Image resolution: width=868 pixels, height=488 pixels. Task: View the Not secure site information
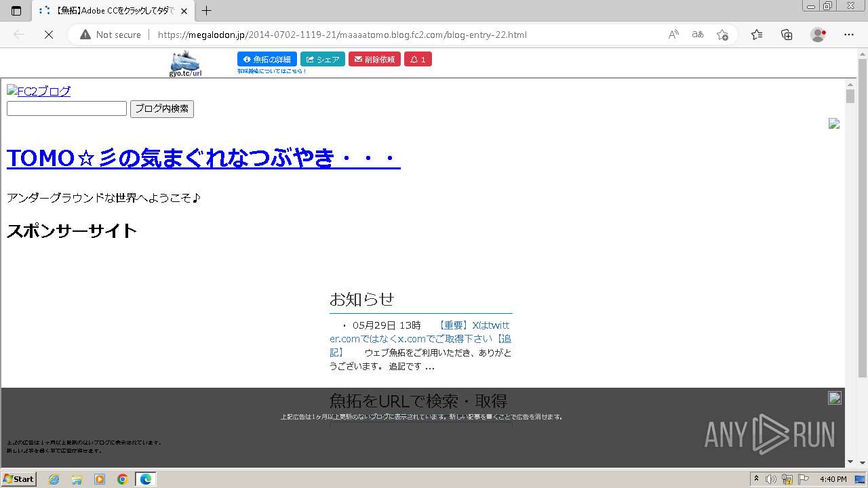pos(111,35)
